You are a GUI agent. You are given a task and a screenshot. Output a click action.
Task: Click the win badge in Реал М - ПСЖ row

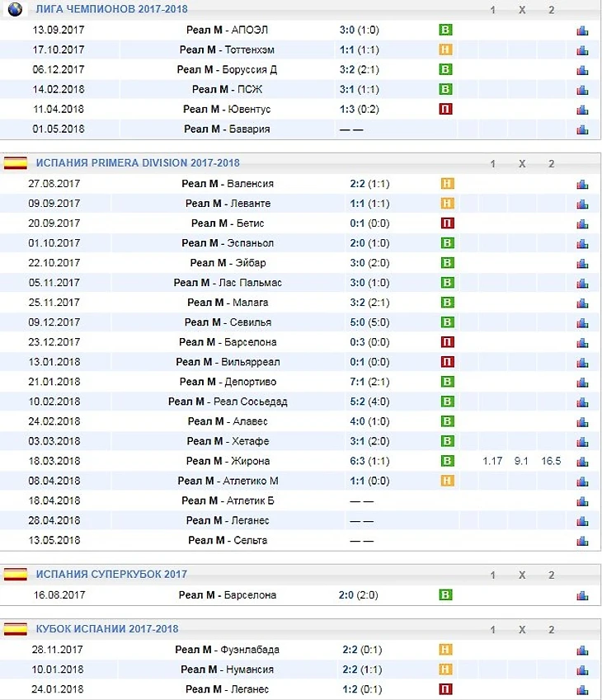(445, 89)
